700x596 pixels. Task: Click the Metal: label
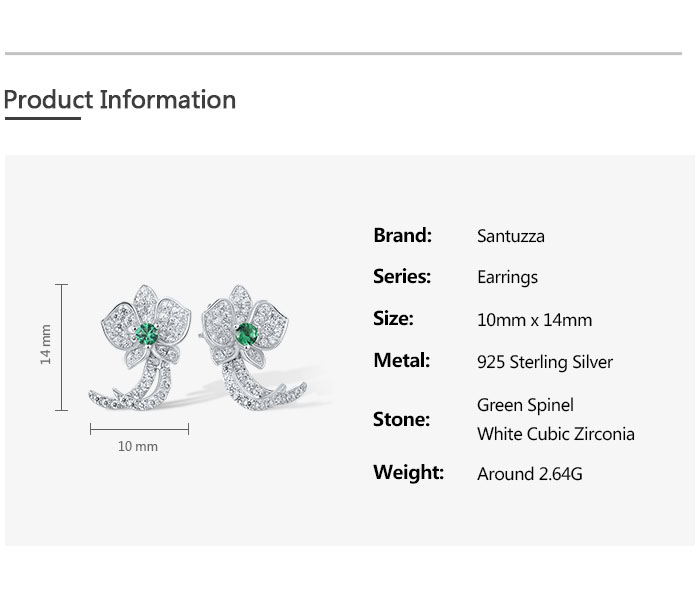pyautogui.click(x=401, y=361)
